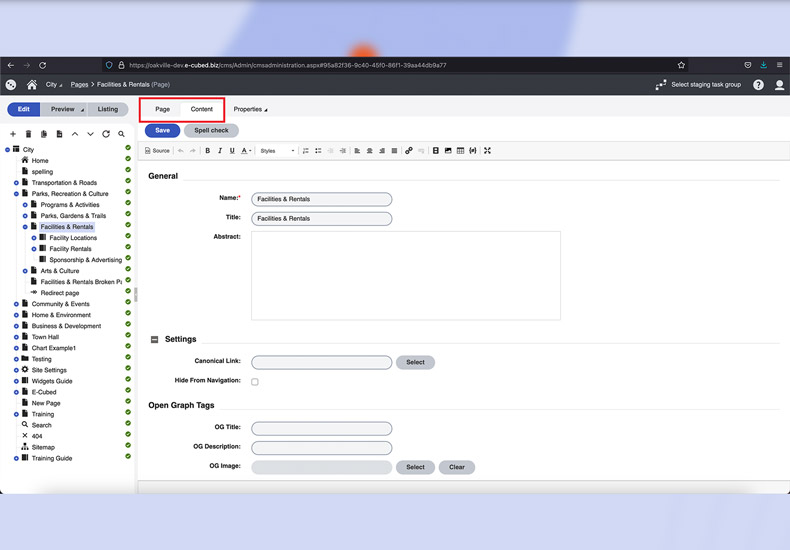Click the add new page plus icon
The height and width of the screenshot is (550, 790).
point(13,134)
